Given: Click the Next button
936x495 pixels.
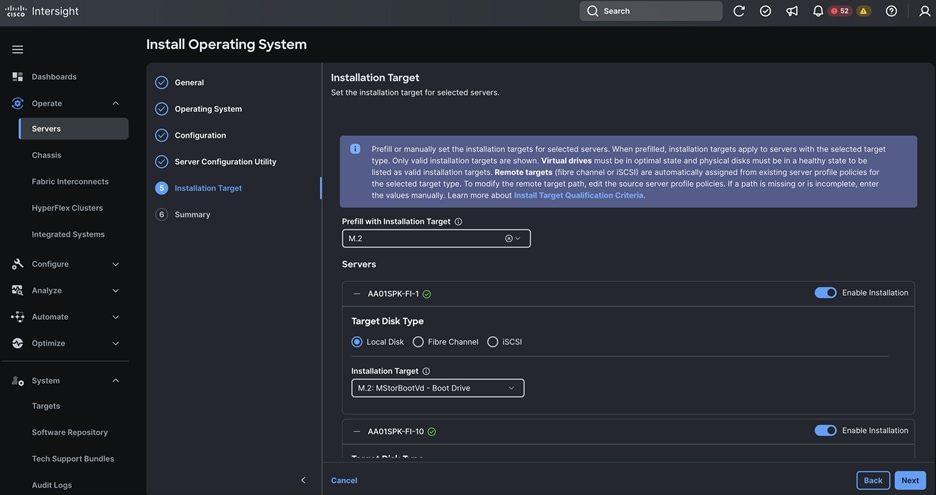Looking at the screenshot, I should tap(910, 480).
